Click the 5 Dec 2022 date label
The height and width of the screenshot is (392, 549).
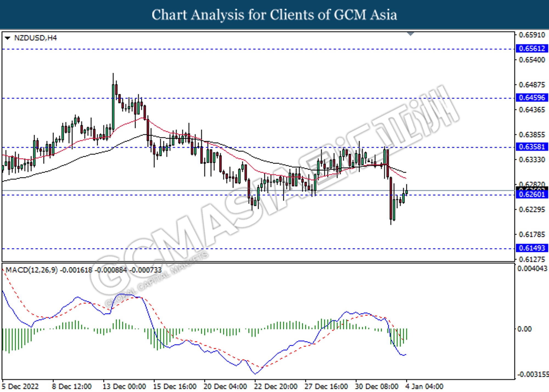[20, 387]
